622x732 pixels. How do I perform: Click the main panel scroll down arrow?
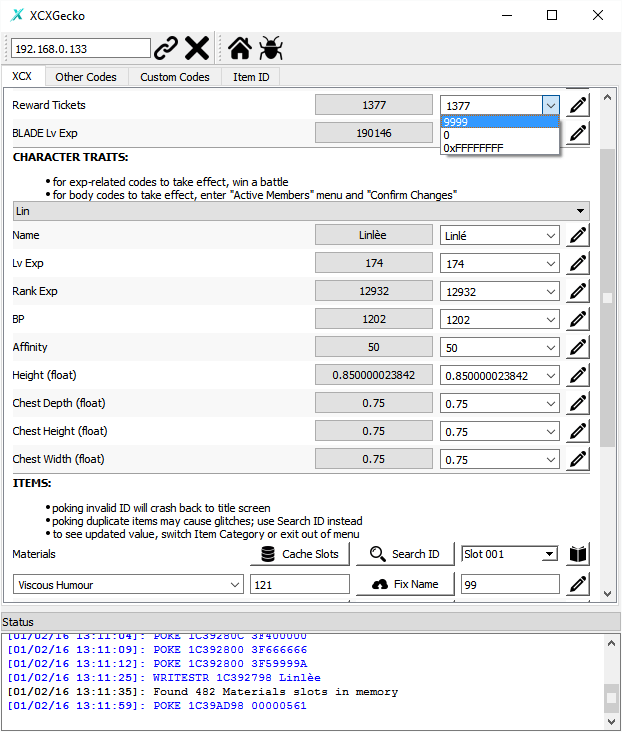[607, 594]
